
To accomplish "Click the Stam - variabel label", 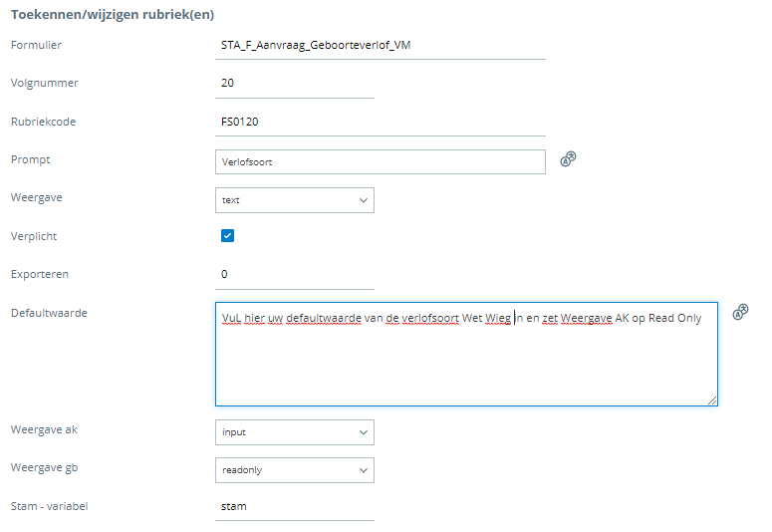I will click(49, 506).
